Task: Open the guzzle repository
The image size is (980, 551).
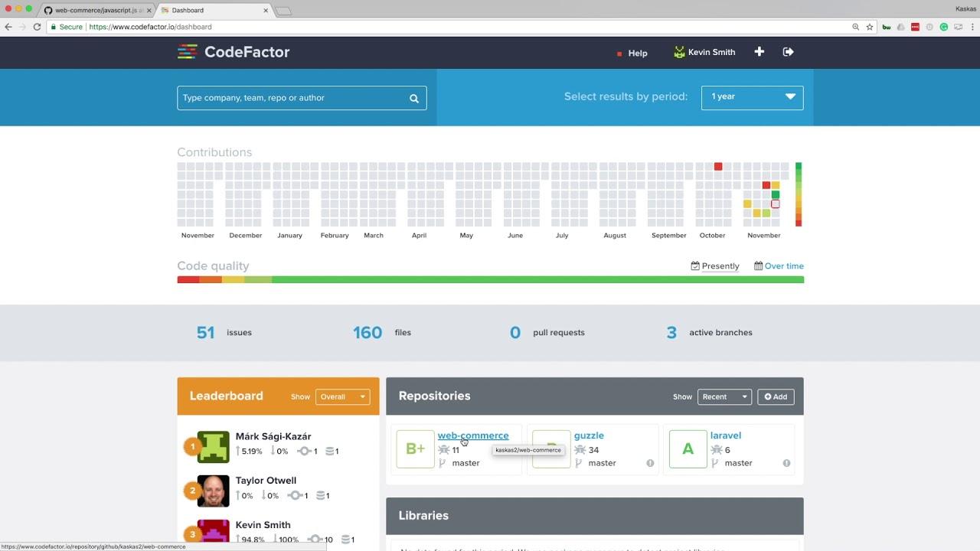Action: click(589, 435)
